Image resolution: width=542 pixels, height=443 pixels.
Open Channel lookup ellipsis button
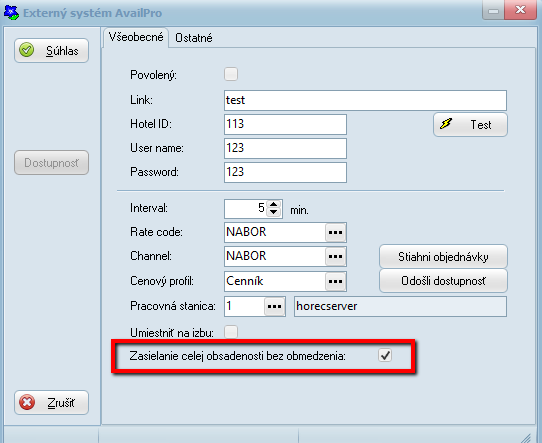(x=335, y=256)
